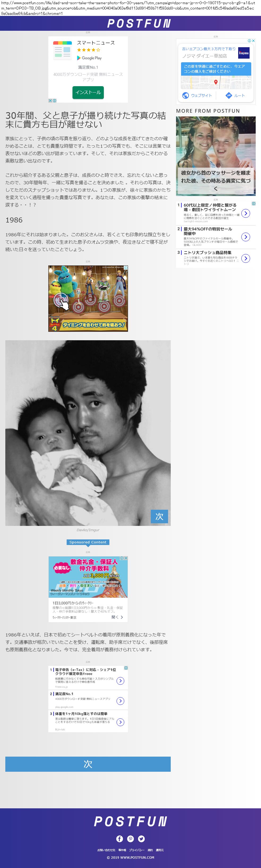This screenshot has width=261, height=868.
Task: Click the ルート directions icon in the Nojima ad
Action: click(x=229, y=95)
